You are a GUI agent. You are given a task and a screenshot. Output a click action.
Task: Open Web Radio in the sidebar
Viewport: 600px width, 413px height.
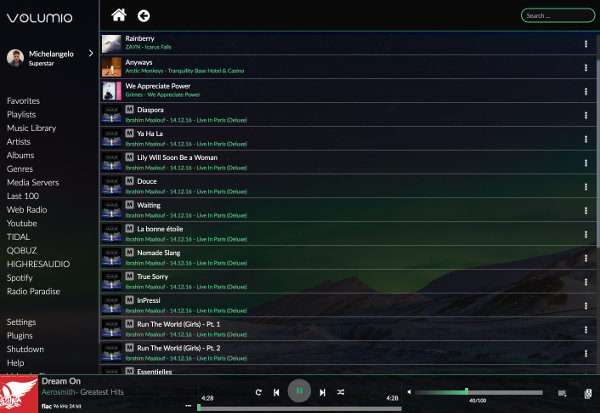(x=27, y=210)
